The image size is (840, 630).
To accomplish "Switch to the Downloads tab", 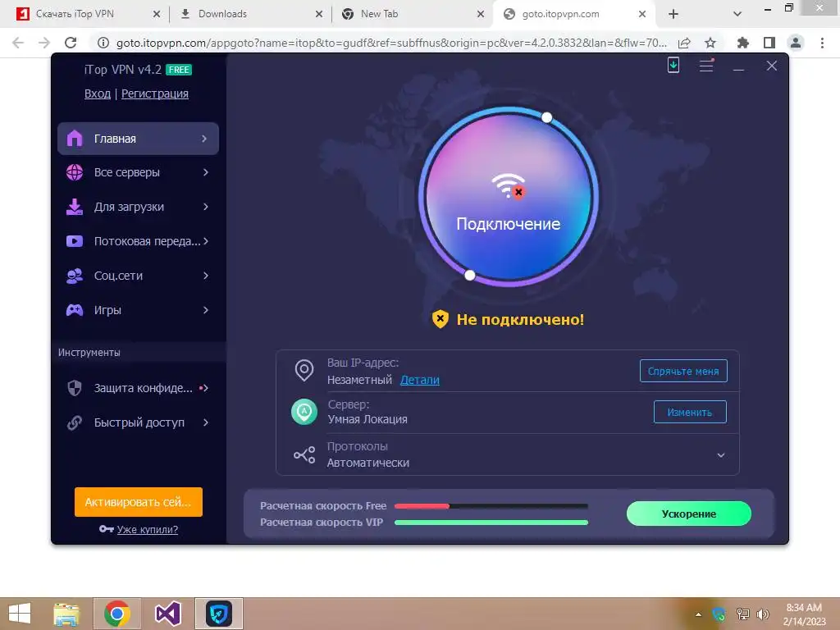I will click(x=250, y=14).
